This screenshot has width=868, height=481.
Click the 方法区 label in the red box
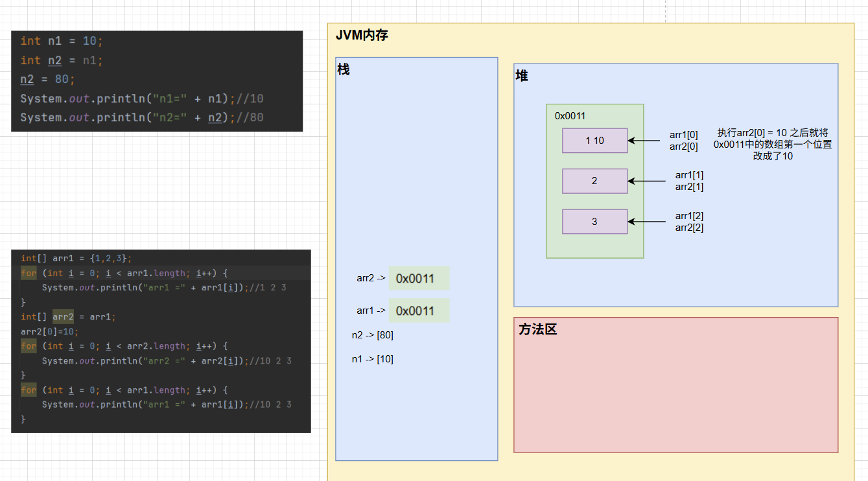pyautogui.click(x=537, y=329)
